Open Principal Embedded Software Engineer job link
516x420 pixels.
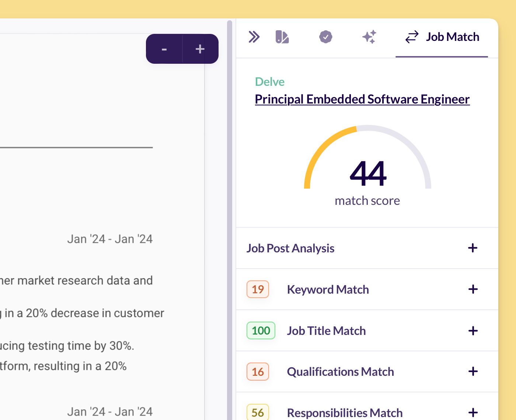click(362, 99)
